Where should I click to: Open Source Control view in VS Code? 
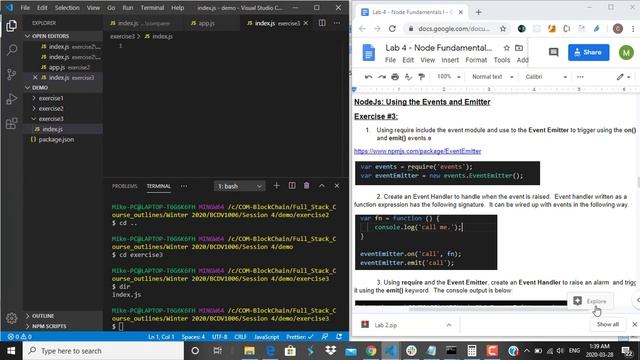pyautogui.click(x=11, y=74)
